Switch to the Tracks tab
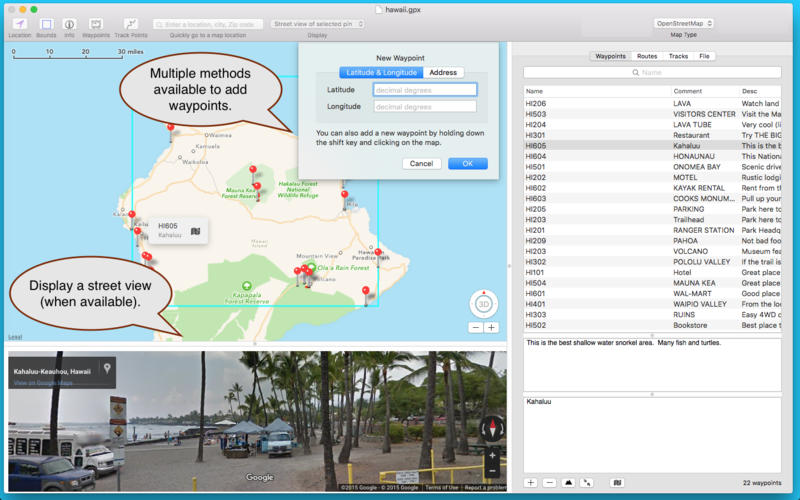800x500 pixels. tap(678, 56)
